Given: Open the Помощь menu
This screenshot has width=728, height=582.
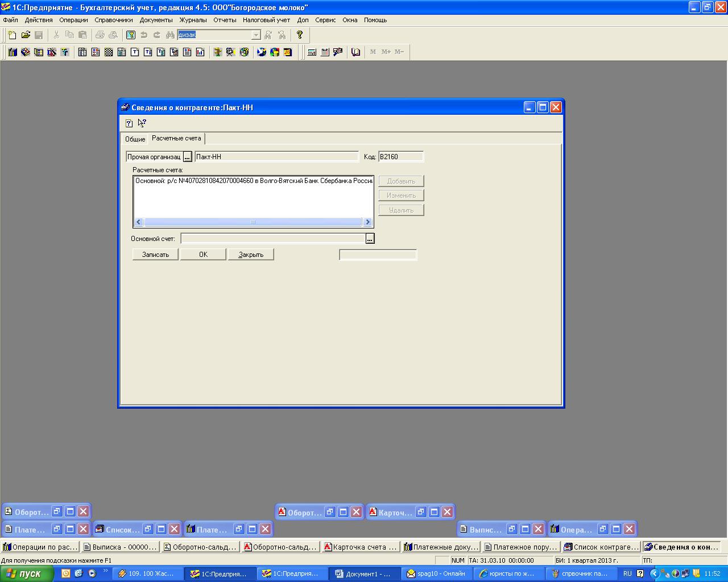Looking at the screenshot, I should pyautogui.click(x=375, y=20).
